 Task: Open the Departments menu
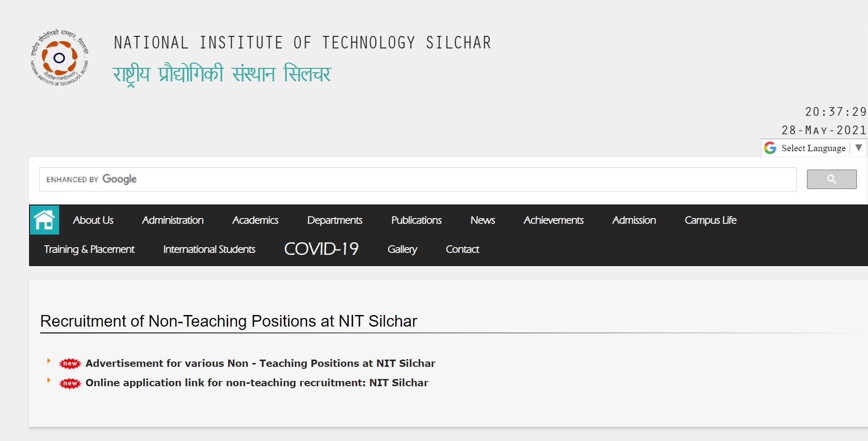[x=335, y=220]
